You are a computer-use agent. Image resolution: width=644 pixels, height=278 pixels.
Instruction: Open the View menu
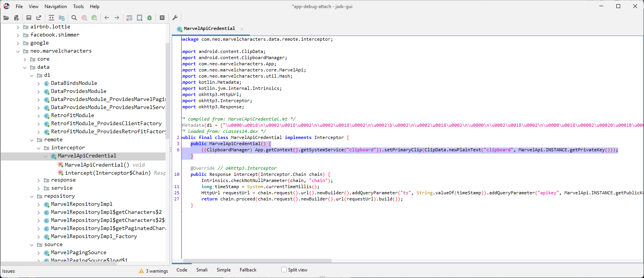(x=34, y=7)
